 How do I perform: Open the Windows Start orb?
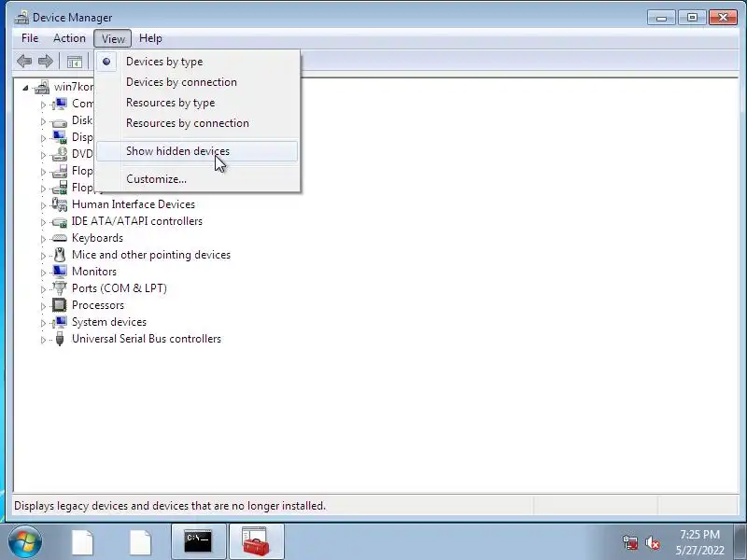pyautogui.click(x=24, y=541)
